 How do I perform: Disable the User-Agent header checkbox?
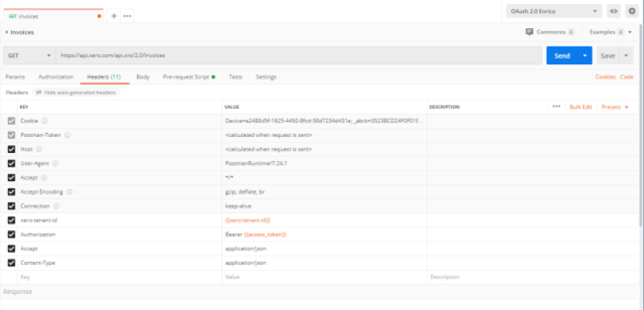(x=11, y=163)
